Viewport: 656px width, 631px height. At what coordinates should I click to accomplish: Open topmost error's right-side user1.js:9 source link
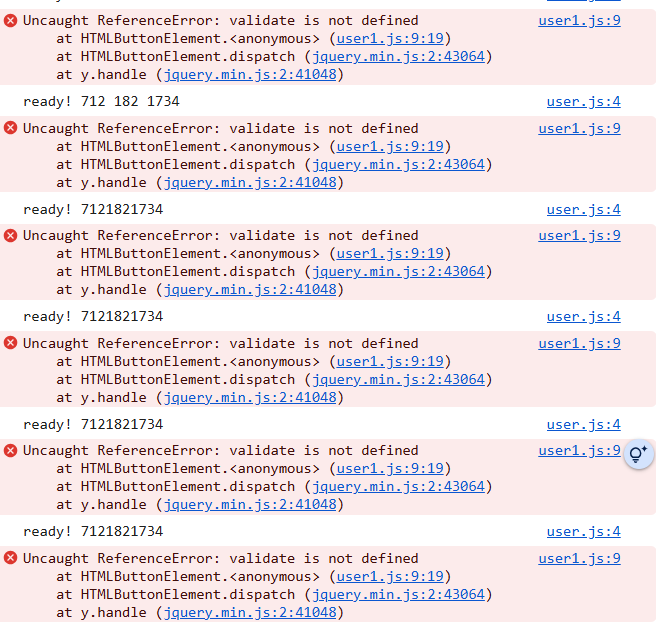coord(579,20)
